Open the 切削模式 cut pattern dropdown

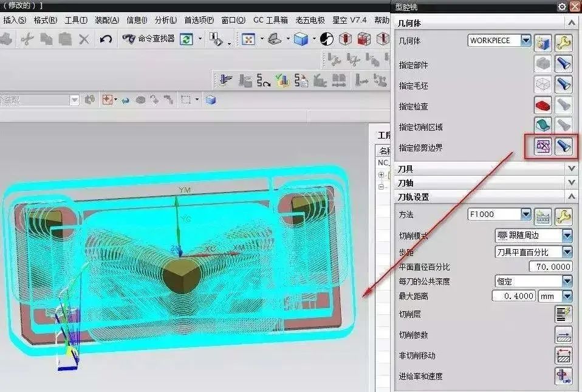point(567,235)
